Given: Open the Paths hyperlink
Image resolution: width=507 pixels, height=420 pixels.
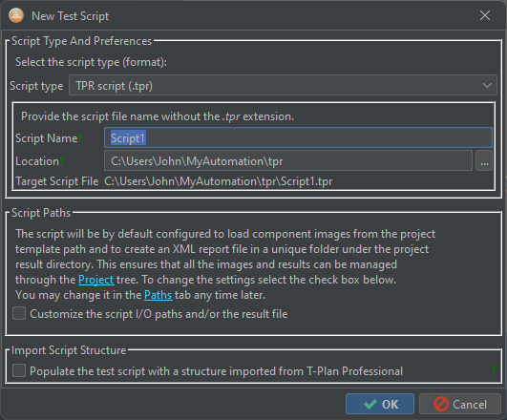Looking at the screenshot, I should point(158,295).
